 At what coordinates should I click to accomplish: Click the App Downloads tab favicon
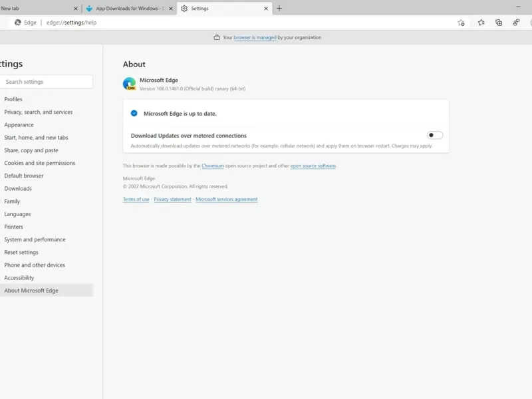(89, 9)
